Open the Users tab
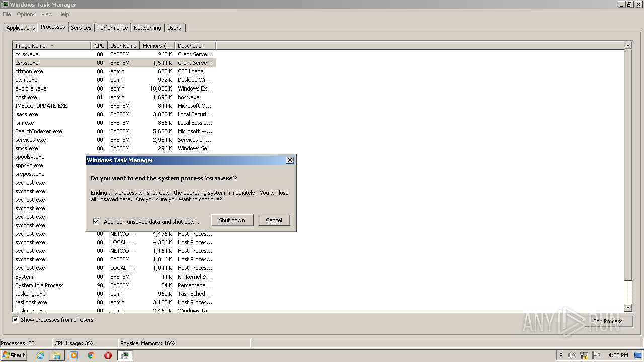This screenshot has width=644, height=362. tap(174, 28)
